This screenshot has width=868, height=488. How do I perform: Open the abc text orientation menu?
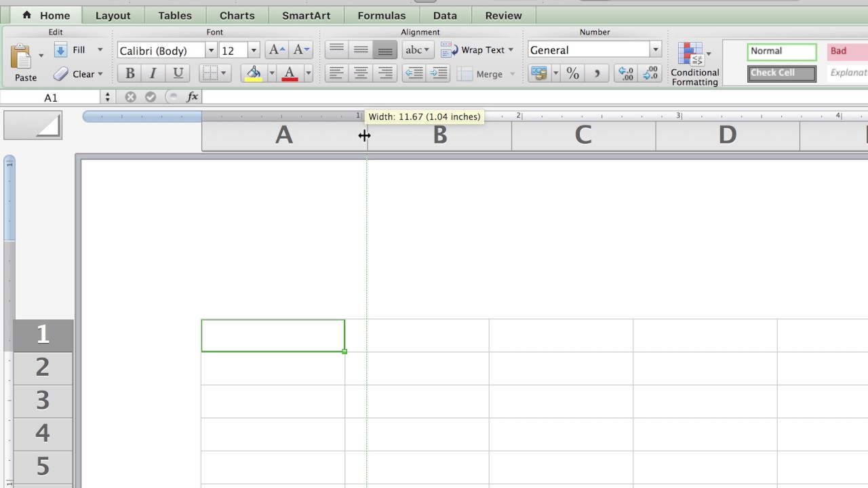(x=418, y=49)
